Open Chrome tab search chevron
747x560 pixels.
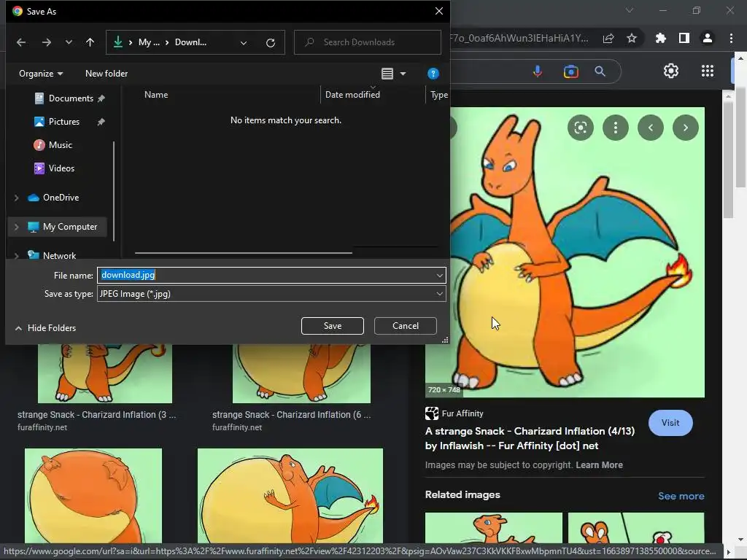pos(630,10)
